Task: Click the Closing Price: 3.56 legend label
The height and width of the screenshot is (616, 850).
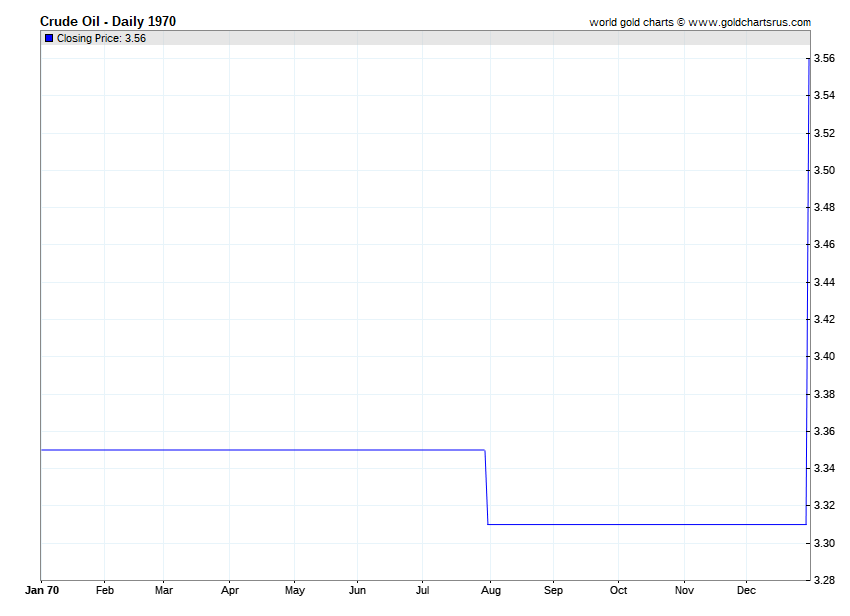Action: click(x=101, y=38)
